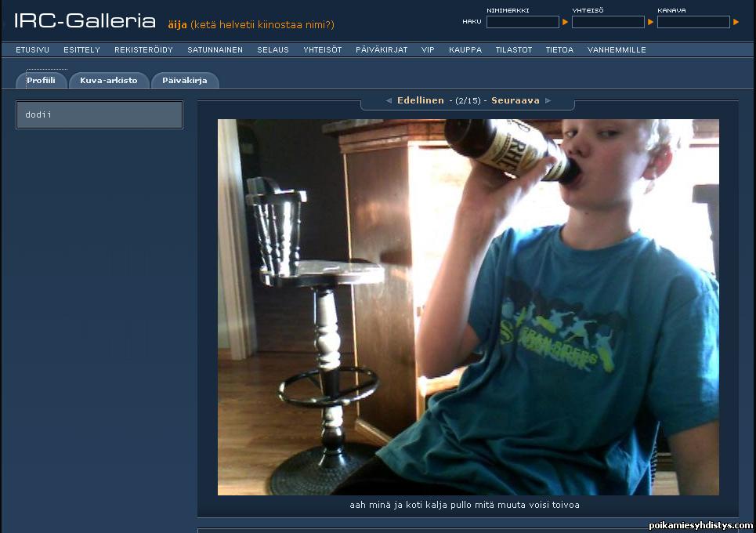Open the Kauppa menu item
Viewport: 756px width, 533px height.
465,49
